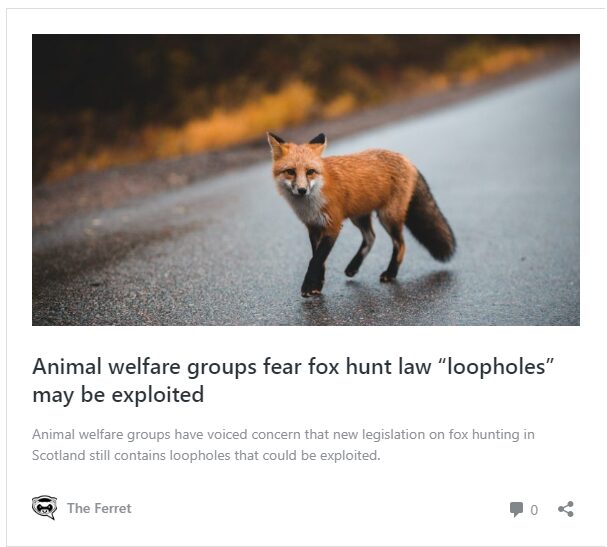
Task: Open comments via the speech bubble icon
Action: [x=516, y=509]
